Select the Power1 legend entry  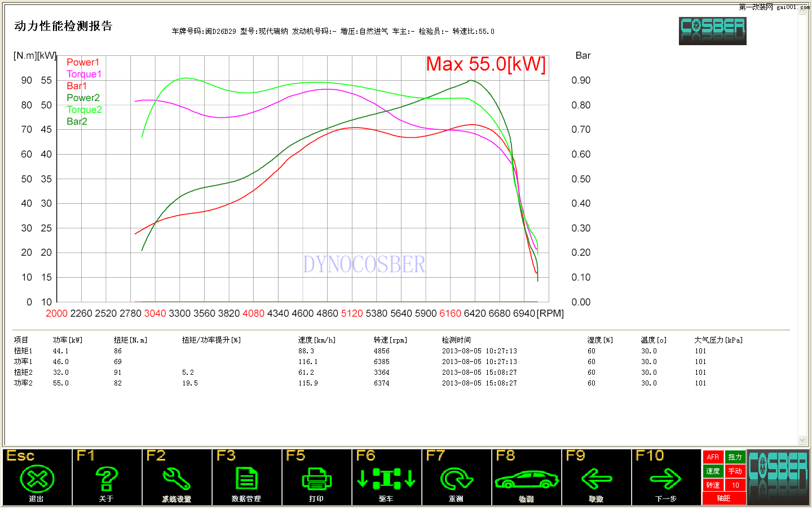pyautogui.click(x=83, y=62)
